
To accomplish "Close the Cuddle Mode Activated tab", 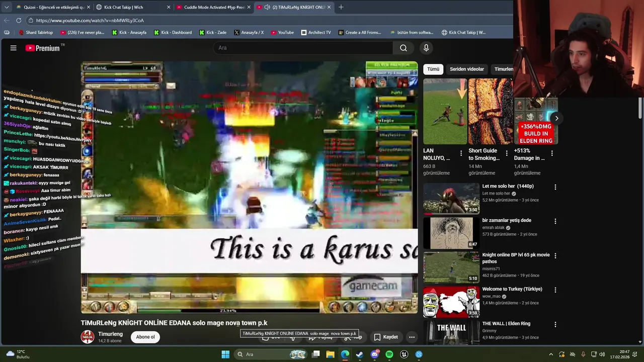I will (249, 7).
